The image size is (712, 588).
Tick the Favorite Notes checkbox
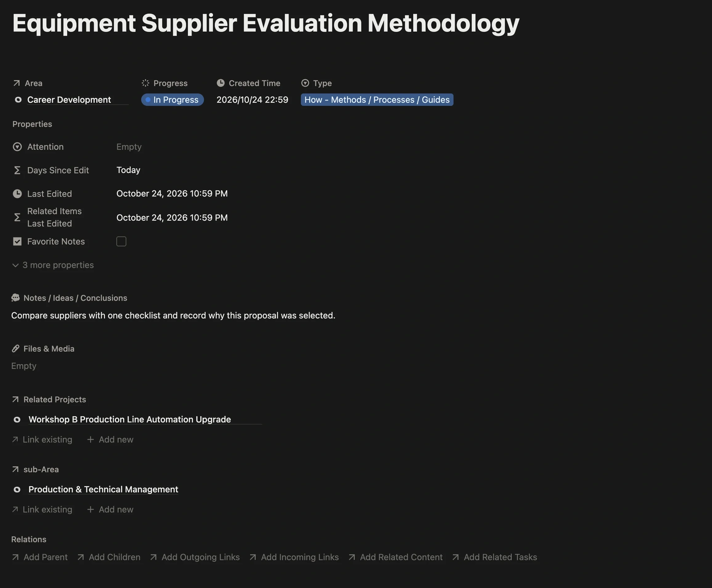tap(121, 241)
